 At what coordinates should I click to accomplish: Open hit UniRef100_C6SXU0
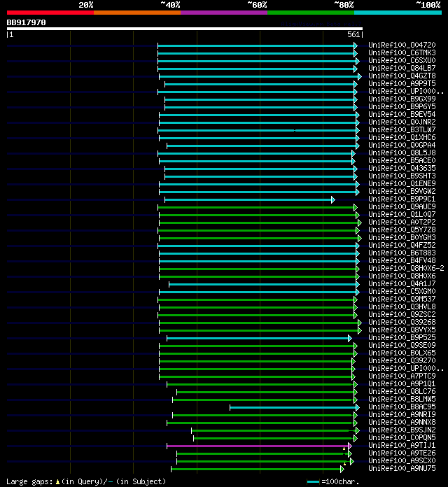402,61
